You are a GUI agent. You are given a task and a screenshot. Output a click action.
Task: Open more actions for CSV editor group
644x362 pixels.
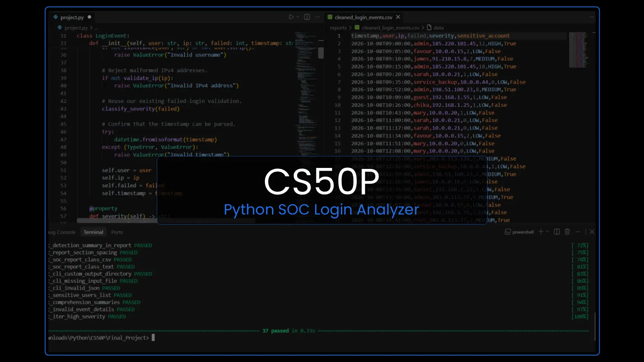(x=592, y=17)
